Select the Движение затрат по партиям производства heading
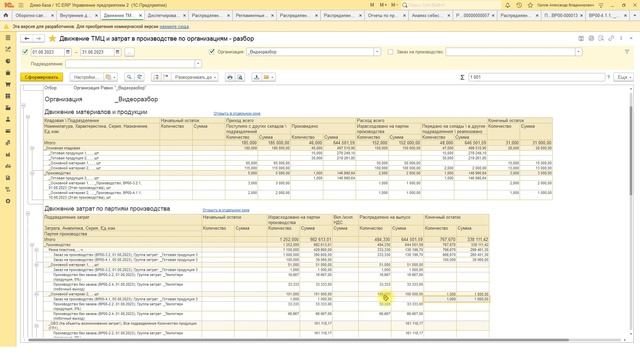The image size is (640, 360). point(107,209)
